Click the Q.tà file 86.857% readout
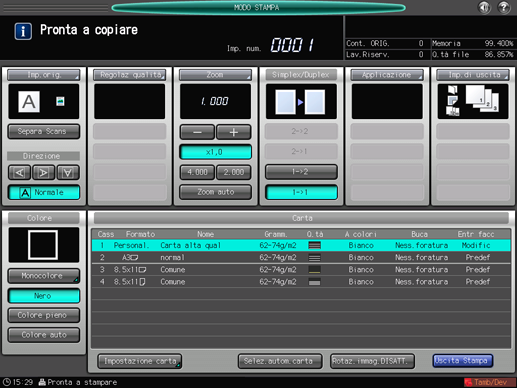 point(473,55)
